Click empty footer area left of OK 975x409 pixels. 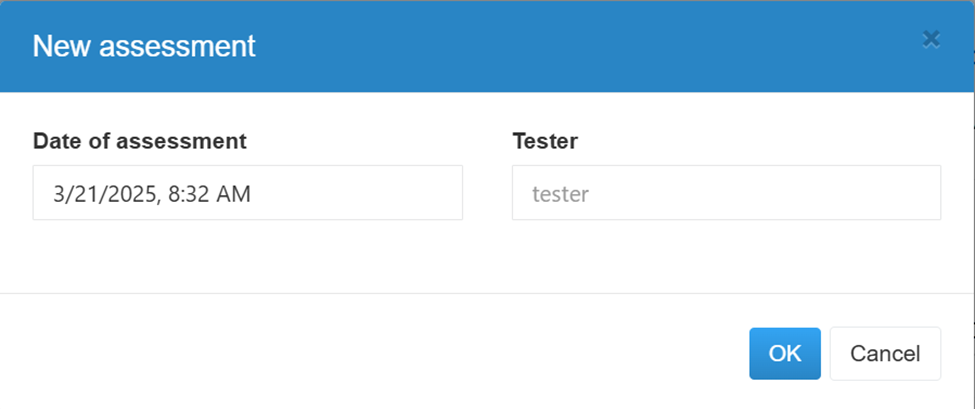(373, 353)
